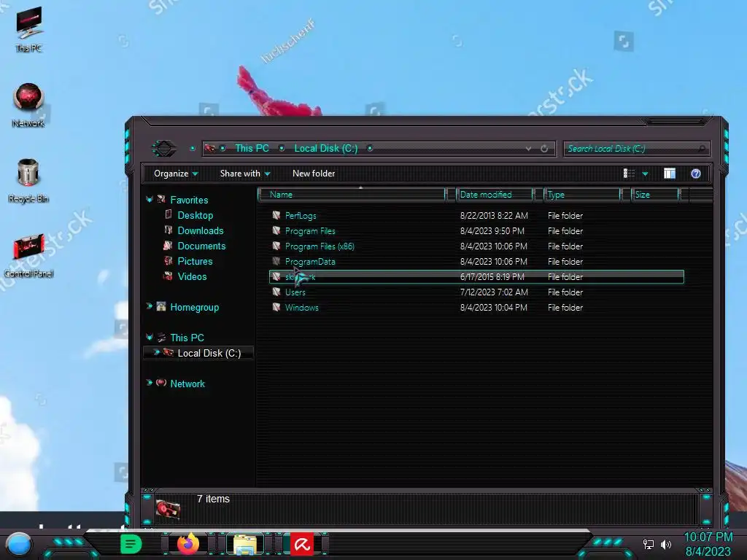Viewport: 747px width, 560px height.
Task: Sort by Type column header
Action: pyautogui.click(x=583, y=194)
